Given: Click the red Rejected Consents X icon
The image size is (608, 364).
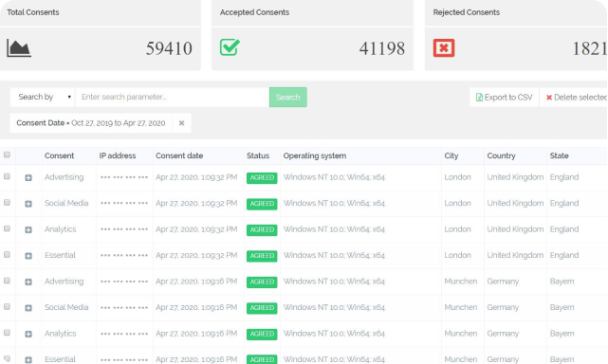Looking at the screenshot, I should tap(444, 48).
